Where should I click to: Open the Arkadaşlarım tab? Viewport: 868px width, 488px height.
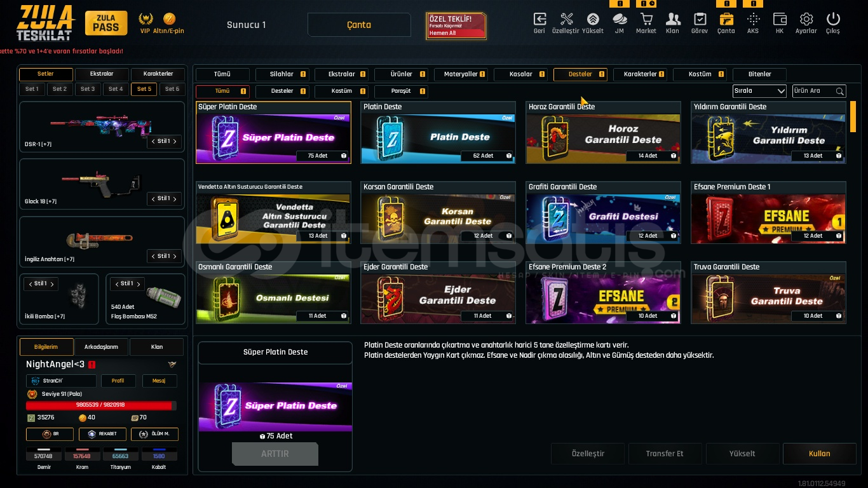(x=102, y=347)
